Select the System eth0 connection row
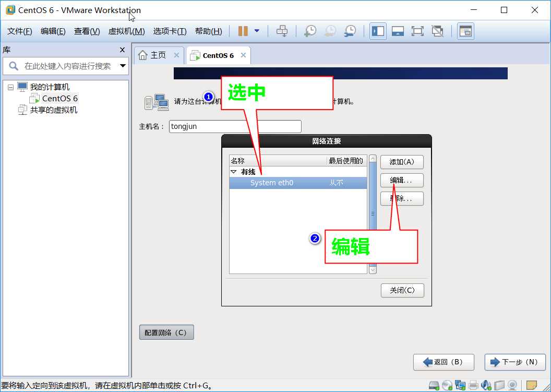551x392 pixels. [x=298, y=183]
